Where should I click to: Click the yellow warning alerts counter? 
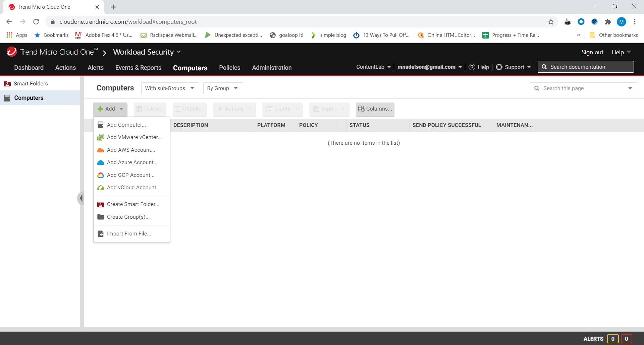click(x=613, y=339)
